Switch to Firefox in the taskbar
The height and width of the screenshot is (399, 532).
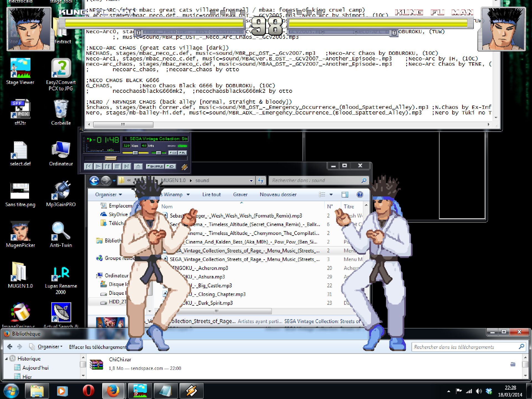pyautogui.click(x=113, y=391)
